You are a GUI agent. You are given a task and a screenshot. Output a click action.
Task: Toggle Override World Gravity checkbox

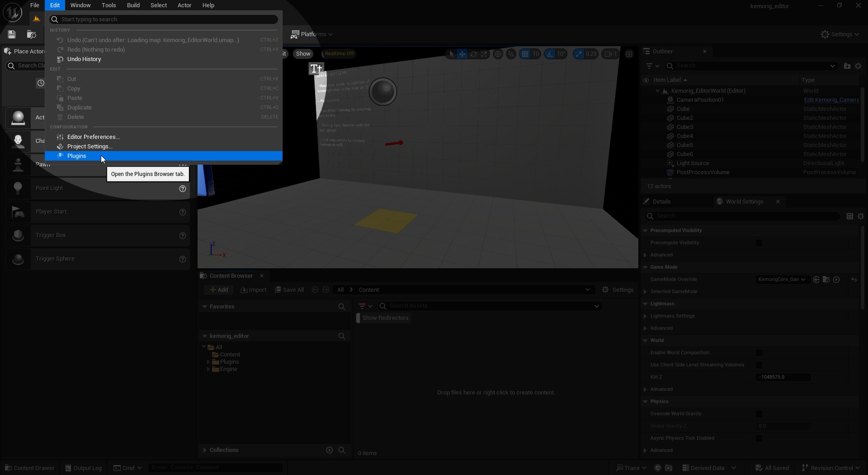pyautogui.click(x=759, y=414)
